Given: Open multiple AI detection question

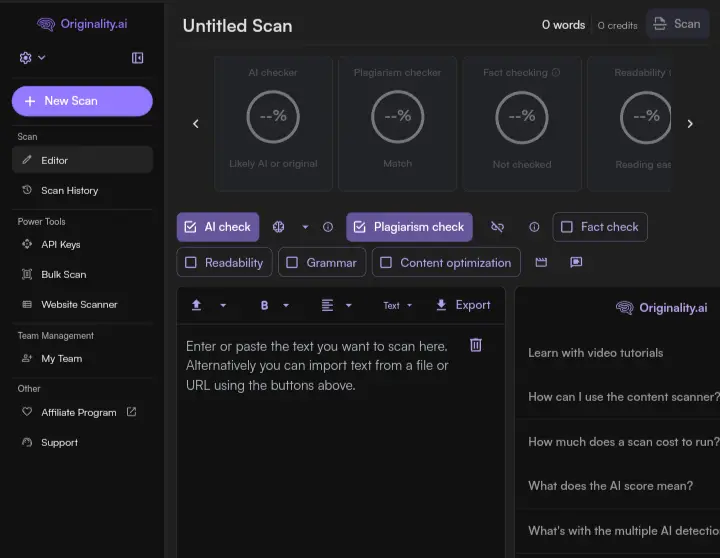Looking at the screenshot, I should point(624,531).
